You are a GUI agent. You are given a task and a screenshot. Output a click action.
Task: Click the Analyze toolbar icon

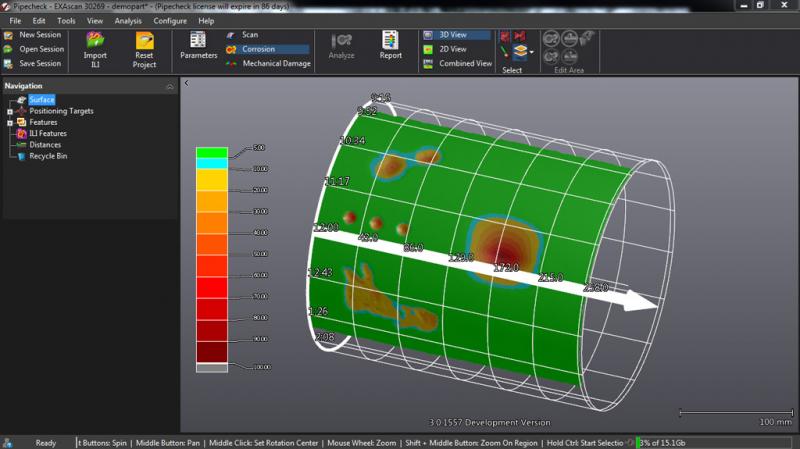[341, 40]
